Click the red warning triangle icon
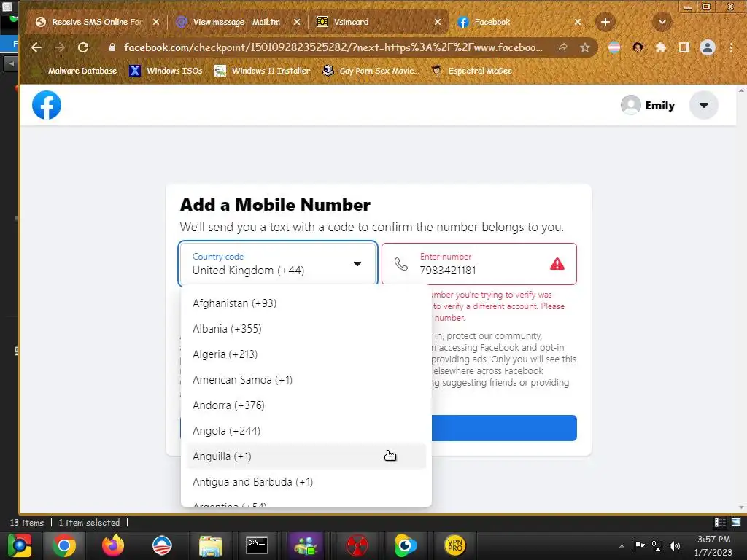This screenshot has width=747, height=560. (557, 264)
